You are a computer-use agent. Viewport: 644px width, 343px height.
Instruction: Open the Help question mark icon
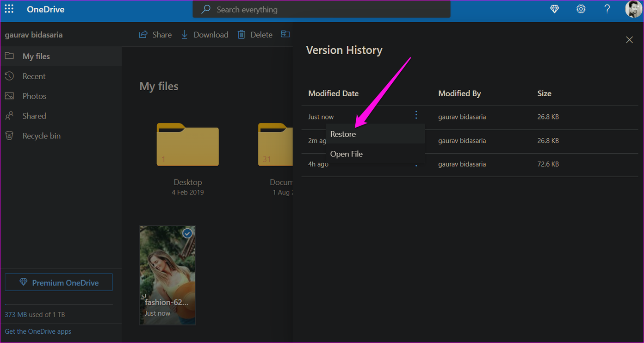pyautogui.click(x=607, y=9)
